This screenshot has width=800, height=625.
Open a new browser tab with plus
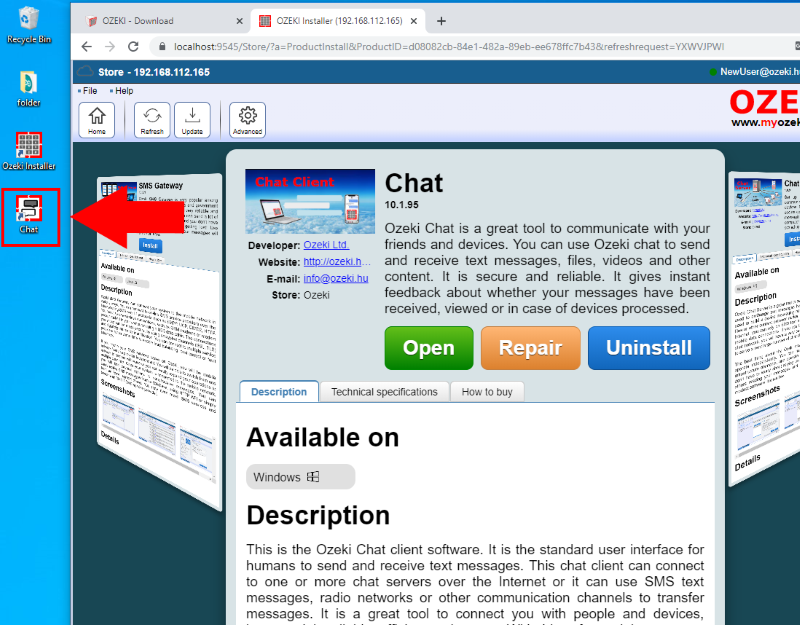(x=441, y=21)
